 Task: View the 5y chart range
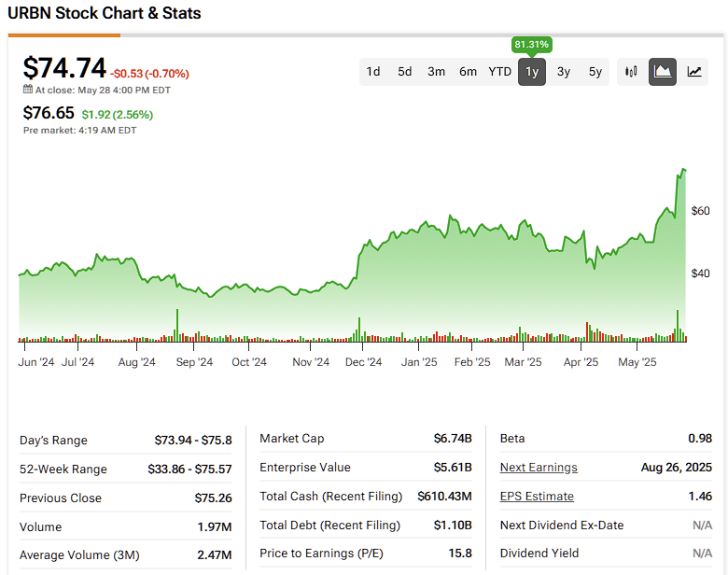595,72
